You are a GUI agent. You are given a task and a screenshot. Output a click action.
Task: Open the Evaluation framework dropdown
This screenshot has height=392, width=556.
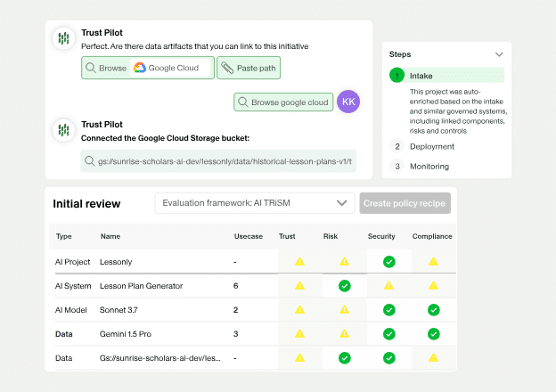255,203
